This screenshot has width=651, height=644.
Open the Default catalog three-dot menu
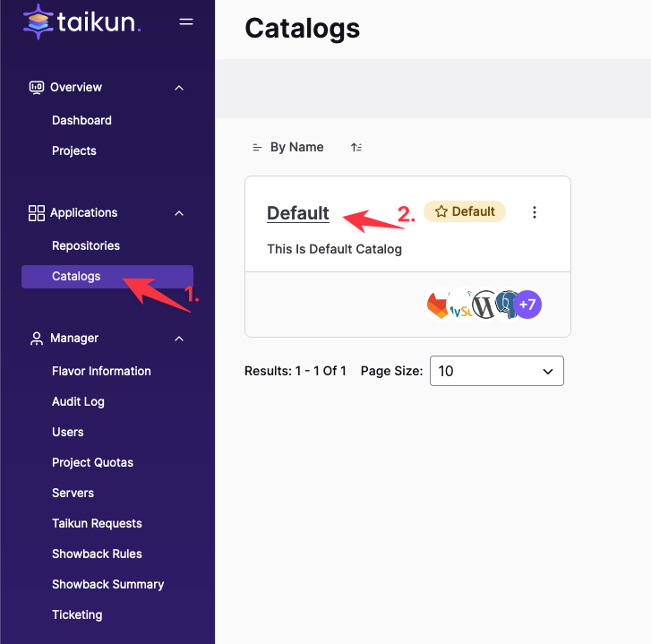[535, 212]
